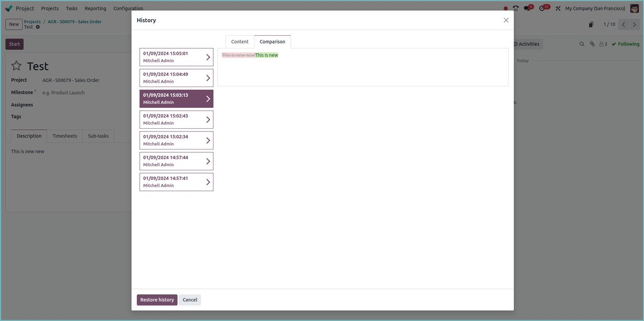Toggle the Following subscription status

pyautogui.click(x=625, y=44)
